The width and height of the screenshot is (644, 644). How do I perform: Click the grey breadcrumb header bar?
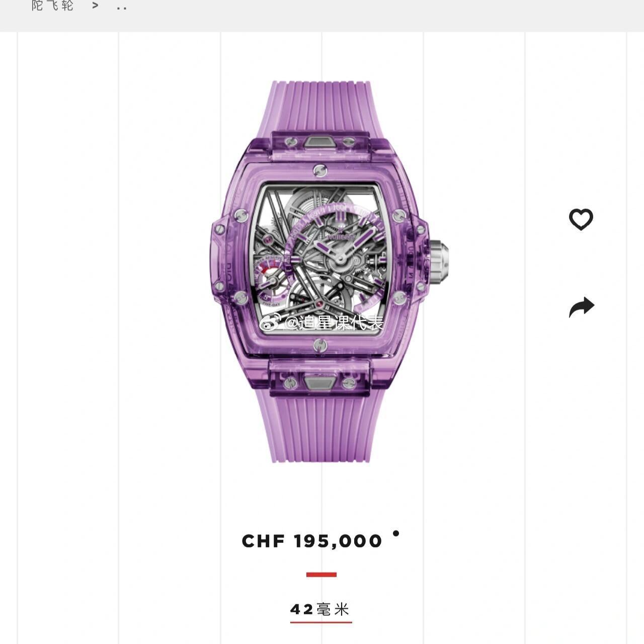[x=322, y=16]
